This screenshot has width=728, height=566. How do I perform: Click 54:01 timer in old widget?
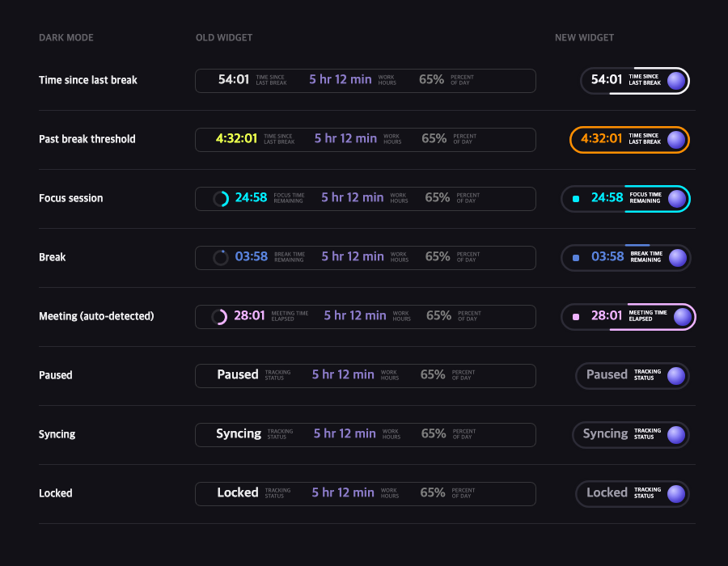click(234, 80)
